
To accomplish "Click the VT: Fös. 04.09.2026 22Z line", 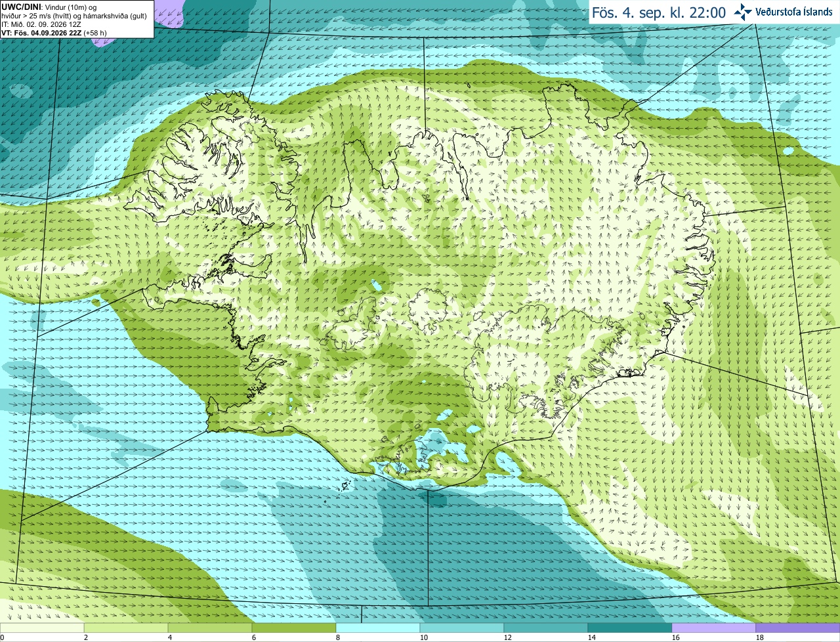I will [x=54, y=33].
